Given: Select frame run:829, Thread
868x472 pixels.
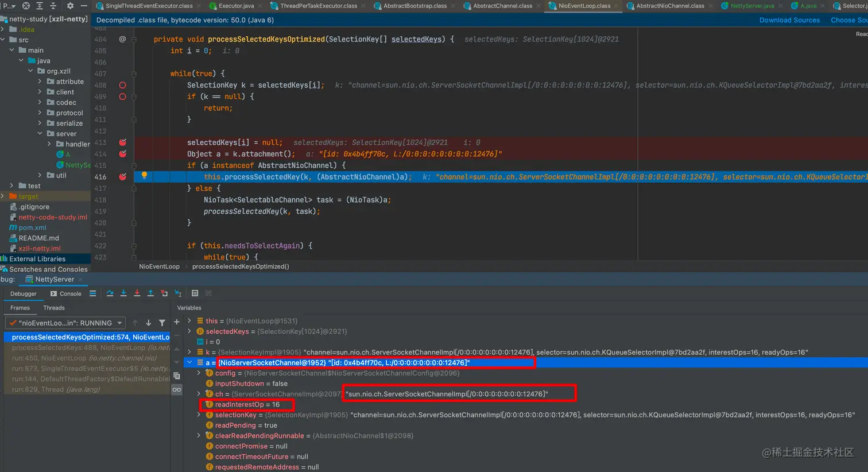Looking at the screenshot, I should point(87,389).
